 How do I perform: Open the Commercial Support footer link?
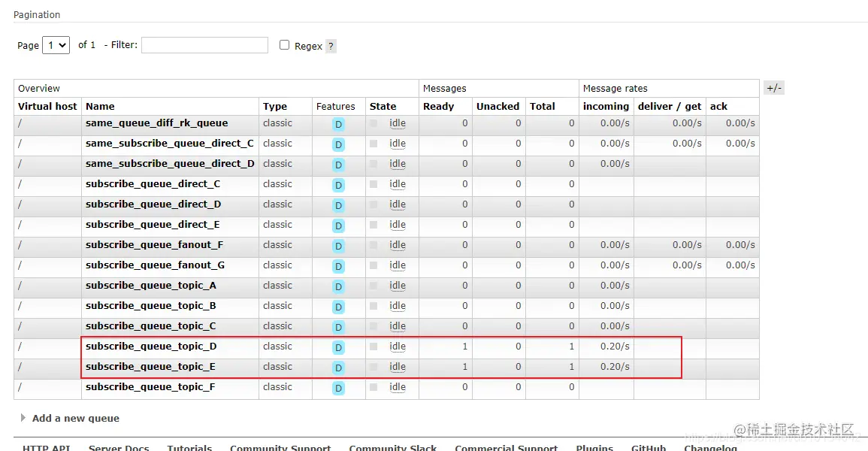pos(506,447)
